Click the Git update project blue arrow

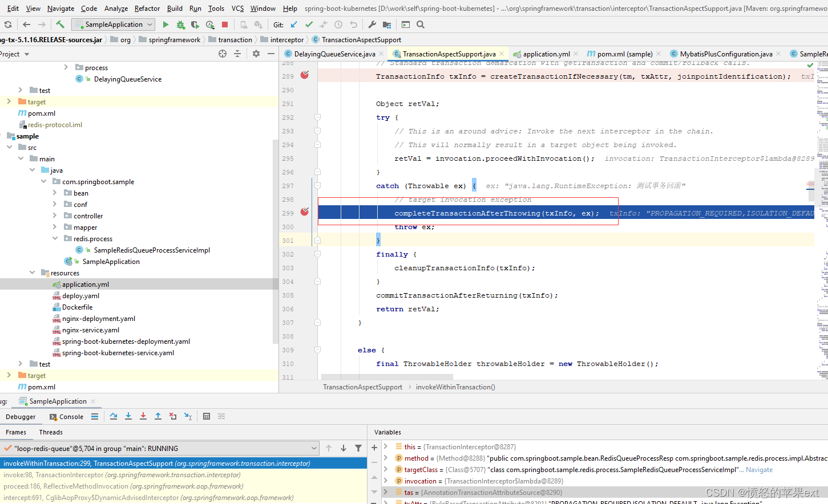tap(294, 25)
